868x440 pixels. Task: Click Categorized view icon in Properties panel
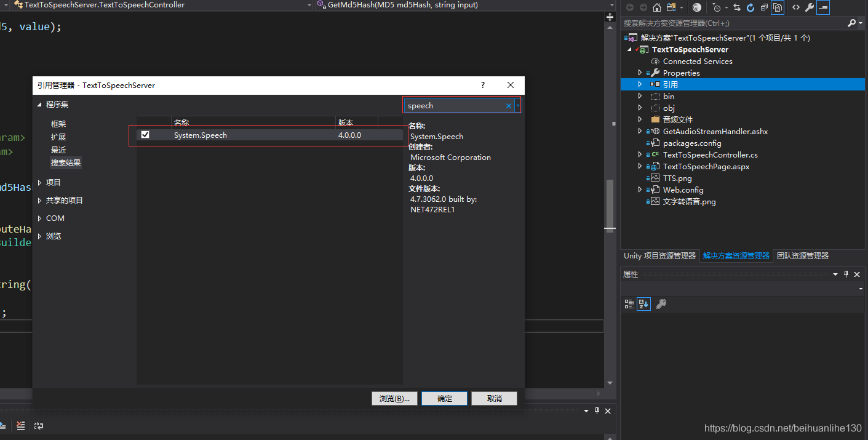pos(629,303)
